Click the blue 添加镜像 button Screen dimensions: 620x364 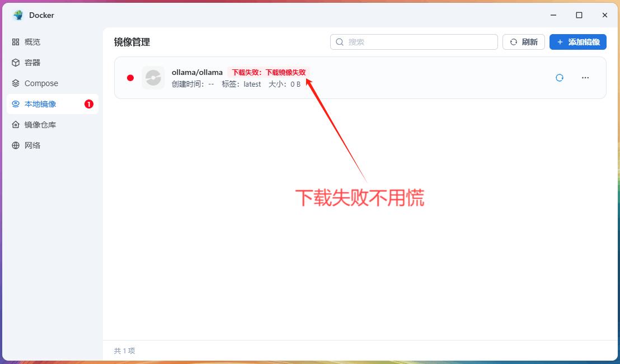[577, 42]
